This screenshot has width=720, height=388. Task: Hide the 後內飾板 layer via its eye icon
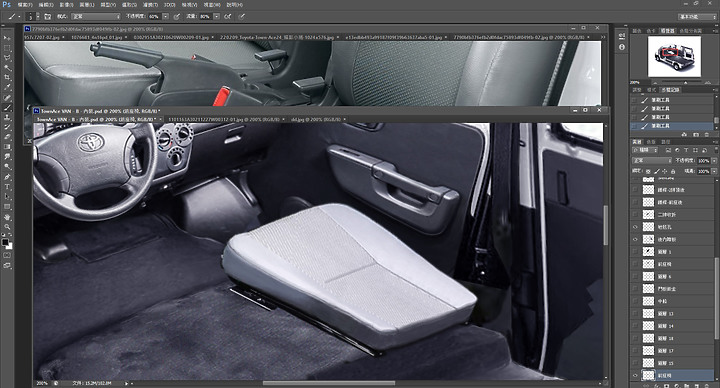pos(635,239)
